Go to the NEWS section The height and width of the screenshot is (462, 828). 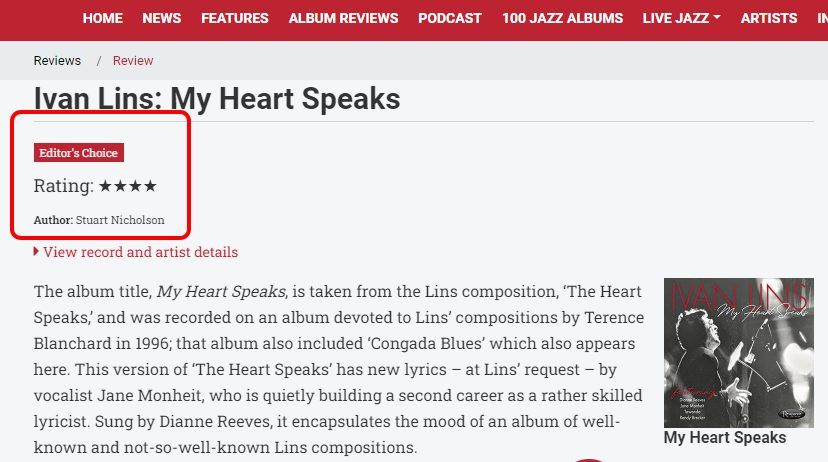[162, 18]
